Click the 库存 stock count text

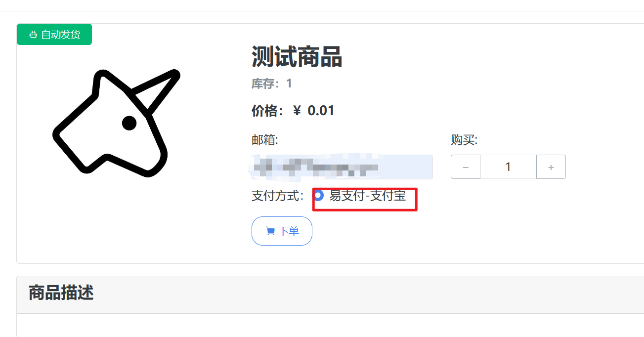pyautogui.click(x=272, y=84)
